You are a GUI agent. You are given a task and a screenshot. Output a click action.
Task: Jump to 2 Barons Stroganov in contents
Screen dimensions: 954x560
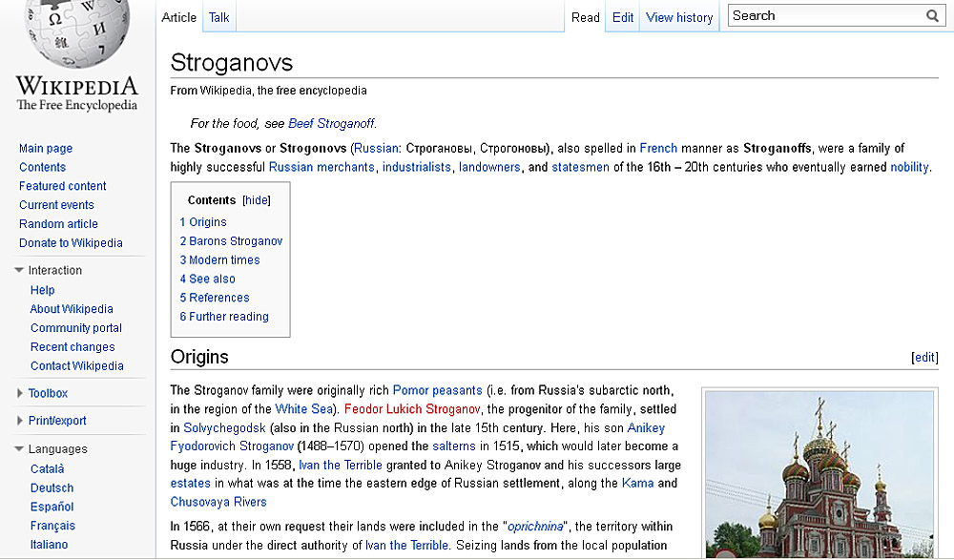click(x=231, y=240)
